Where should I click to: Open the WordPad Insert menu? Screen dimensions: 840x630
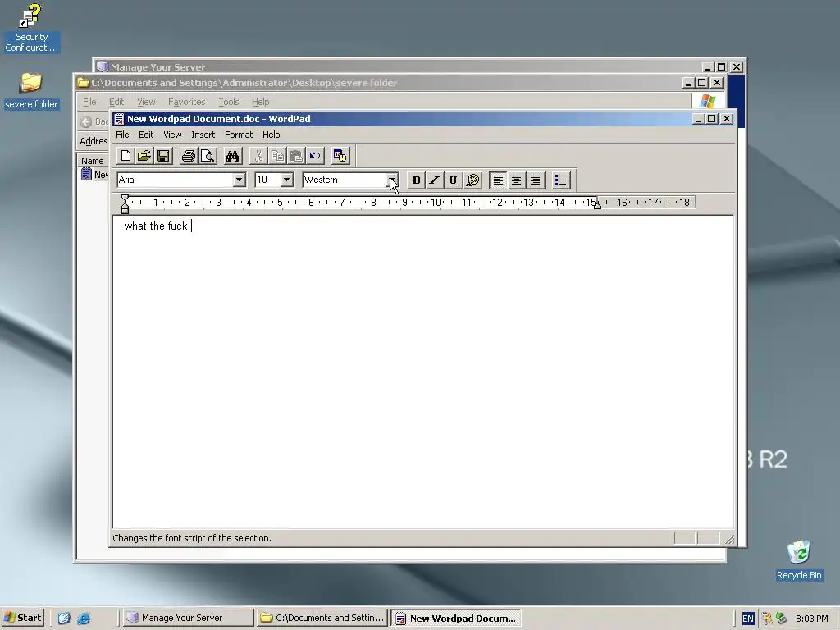tap(203, 135)
